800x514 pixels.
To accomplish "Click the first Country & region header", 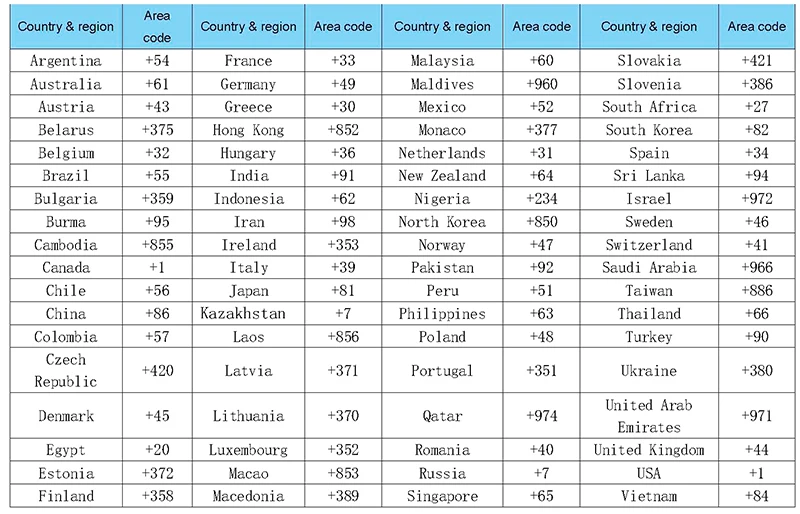I will 66,27.
